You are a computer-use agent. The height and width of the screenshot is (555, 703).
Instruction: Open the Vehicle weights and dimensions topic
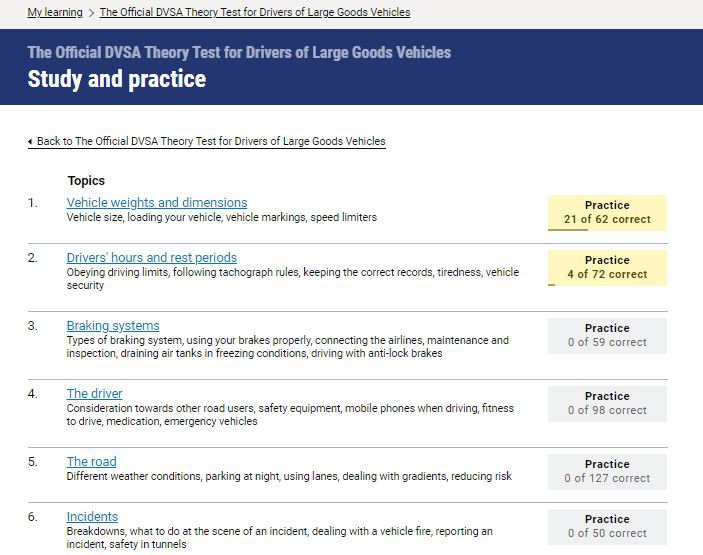click(x=156, y=202)
